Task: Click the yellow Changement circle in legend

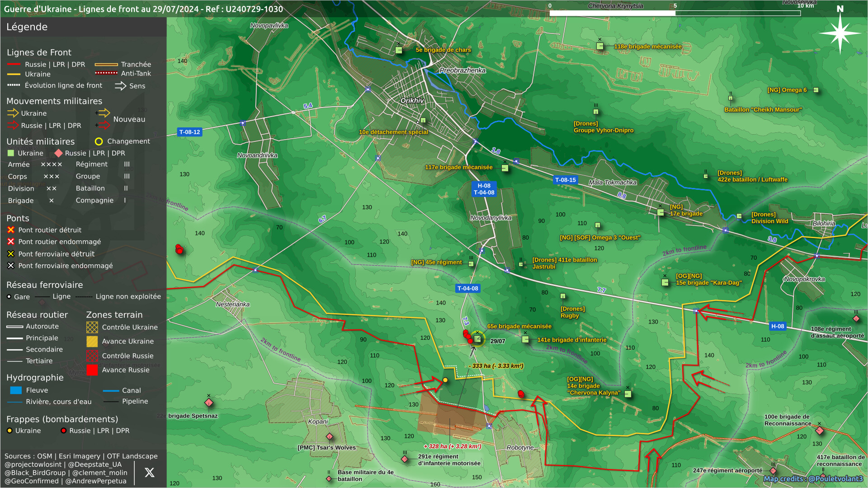Action: tap(99, 141)
